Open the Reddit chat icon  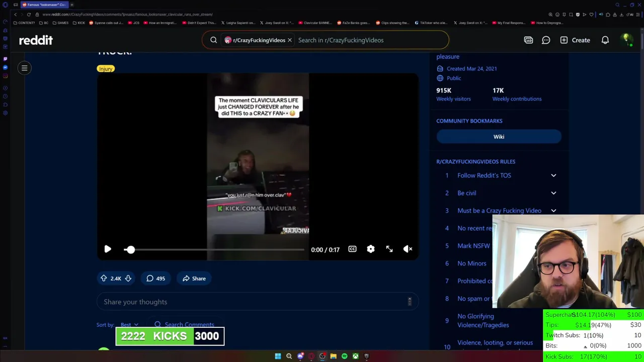coord(546,40)
